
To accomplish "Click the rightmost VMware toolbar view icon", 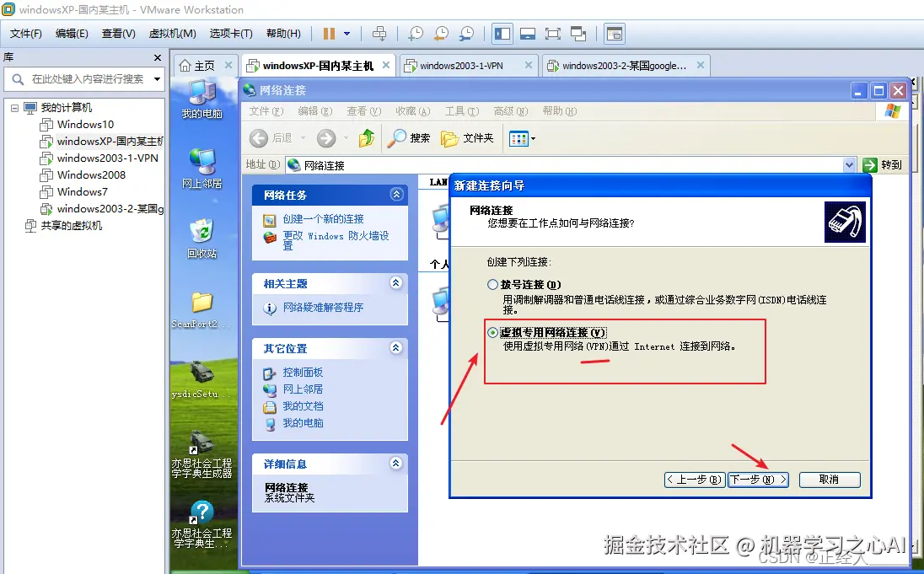I will (x=614, y=34).
